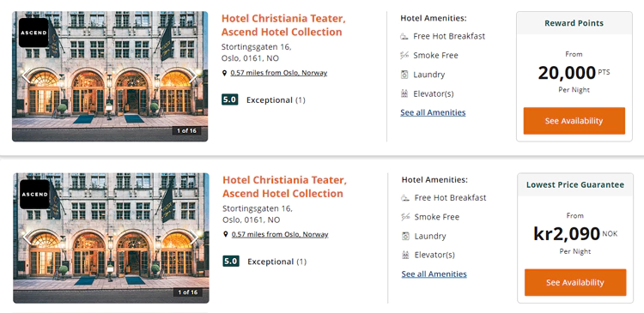Open the 0.57 miles from Oslo link in the first listing
This screenshot has width=644, height=313.
coord(279,73)
